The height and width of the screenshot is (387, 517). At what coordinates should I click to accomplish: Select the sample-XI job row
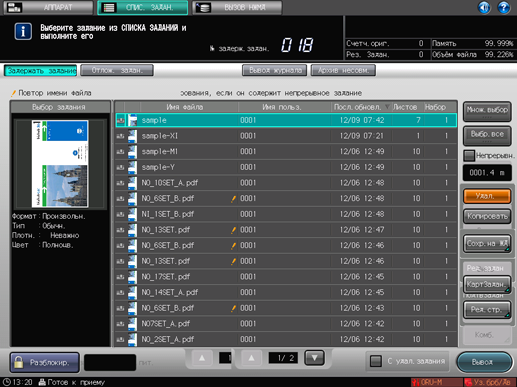(286, 136)
